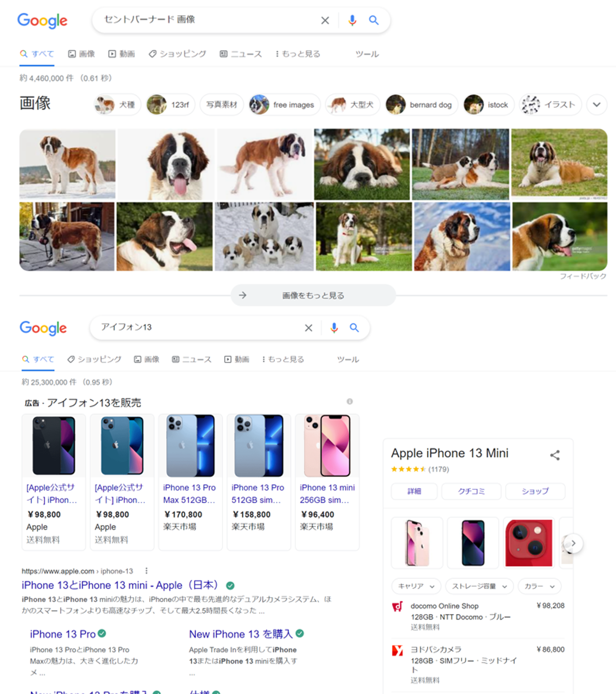Viewport: 616px width, 694px height.
Task: Switch to the 画像 tab in the top search
Action: tap(82, 54)
